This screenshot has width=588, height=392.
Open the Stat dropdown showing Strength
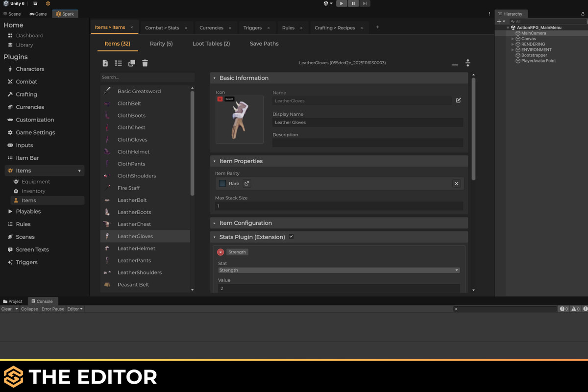coord(338,269)
